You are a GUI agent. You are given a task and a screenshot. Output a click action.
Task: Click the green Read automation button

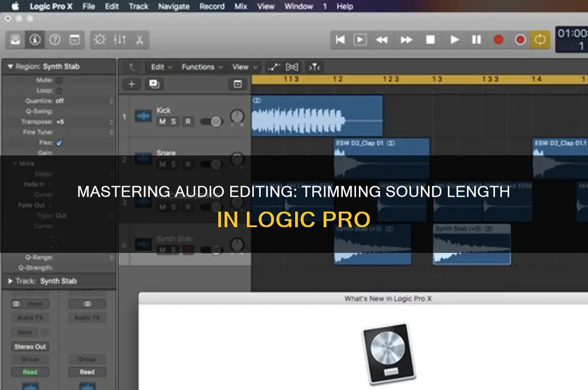click(30, 372)
